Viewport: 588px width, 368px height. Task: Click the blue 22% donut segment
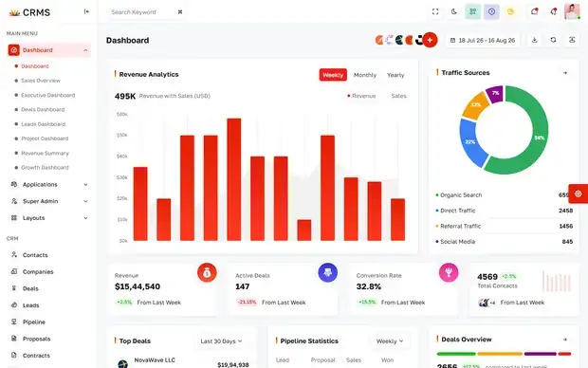click(470, 142)
